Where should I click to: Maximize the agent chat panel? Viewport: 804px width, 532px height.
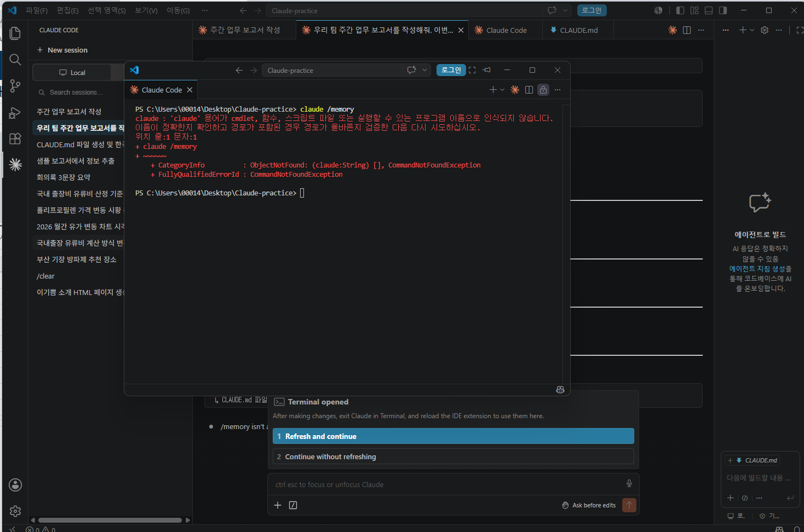tap(799, 30)
